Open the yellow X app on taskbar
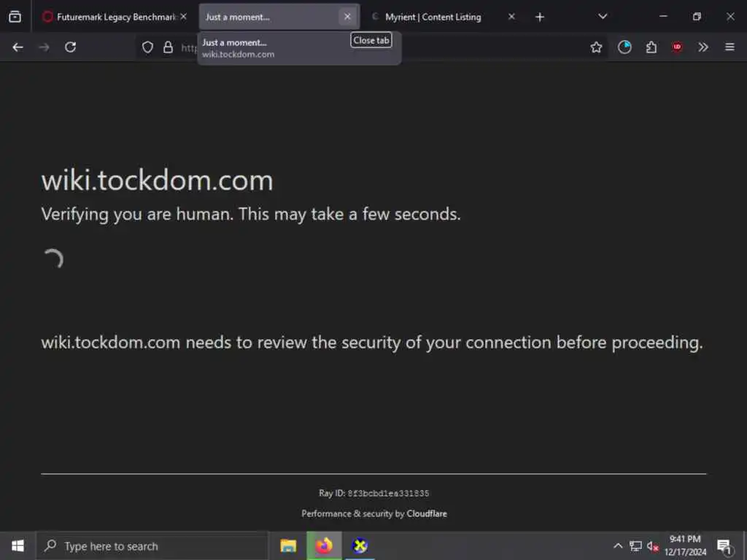The image size is (747, 560). [360, 545]
